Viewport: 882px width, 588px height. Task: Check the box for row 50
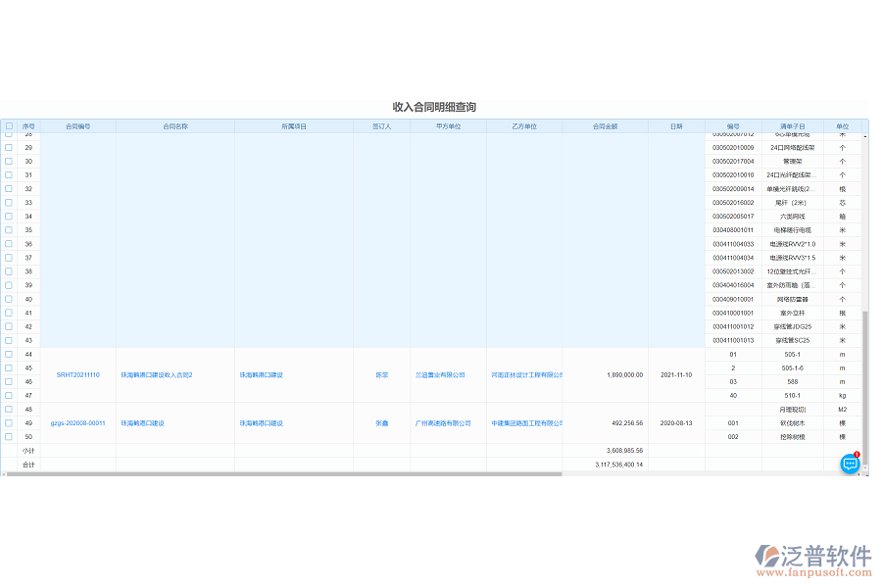(9, 437)
